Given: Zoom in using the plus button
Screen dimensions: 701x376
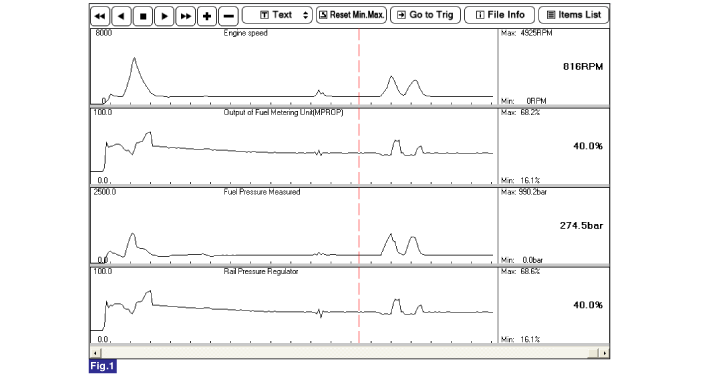Looking at the screenshot, I should click(207, 16).
